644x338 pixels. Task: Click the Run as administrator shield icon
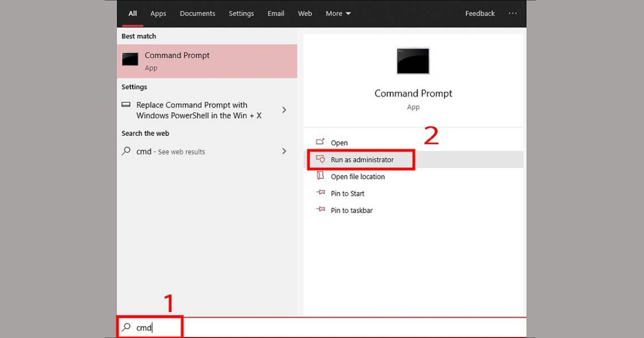pyautogui.click(x=320, y=159)
